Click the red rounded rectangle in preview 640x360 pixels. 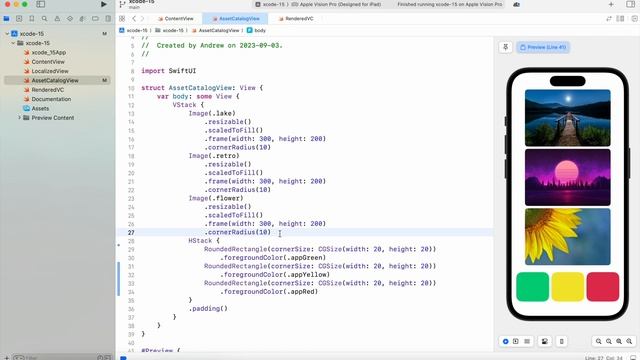[x=603, y=287]
